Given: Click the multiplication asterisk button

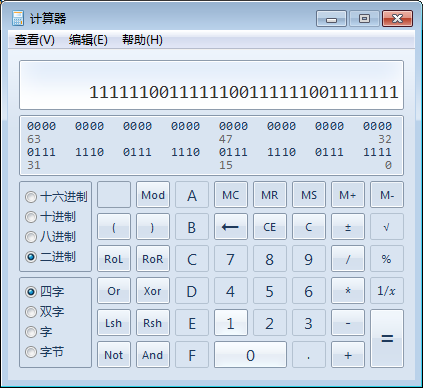Looking at the screenshot, I should 348,291.
